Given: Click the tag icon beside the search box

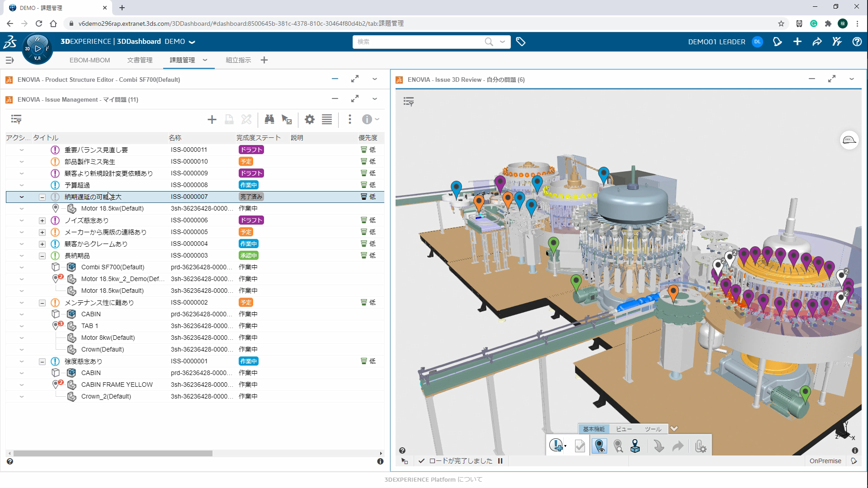Looking at the screenshot, I should 521,42.
